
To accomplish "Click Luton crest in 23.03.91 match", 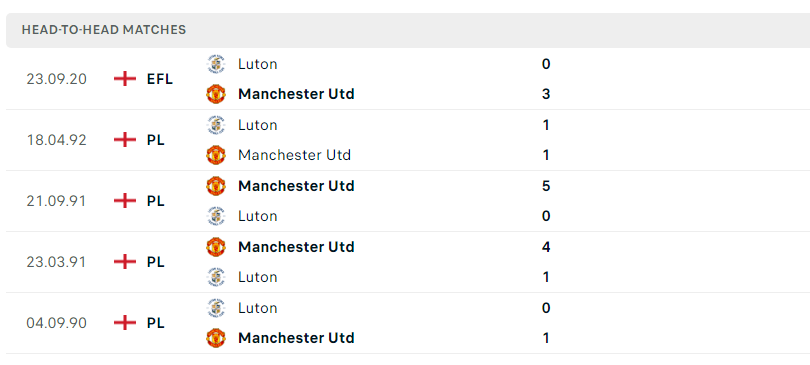I will pos(215,277).
